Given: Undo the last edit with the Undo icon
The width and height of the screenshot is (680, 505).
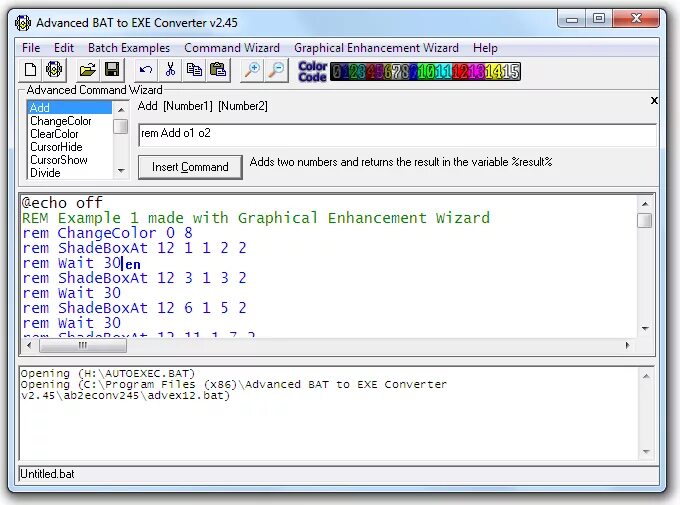Looking at the screenshot, I should [146, 70].
